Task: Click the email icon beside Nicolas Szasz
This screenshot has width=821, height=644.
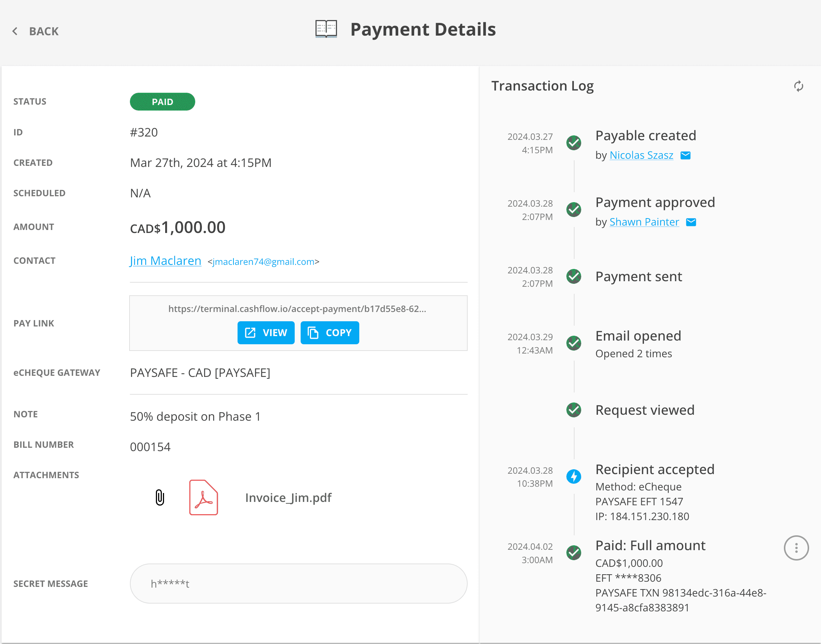Action: click(685, 155)
